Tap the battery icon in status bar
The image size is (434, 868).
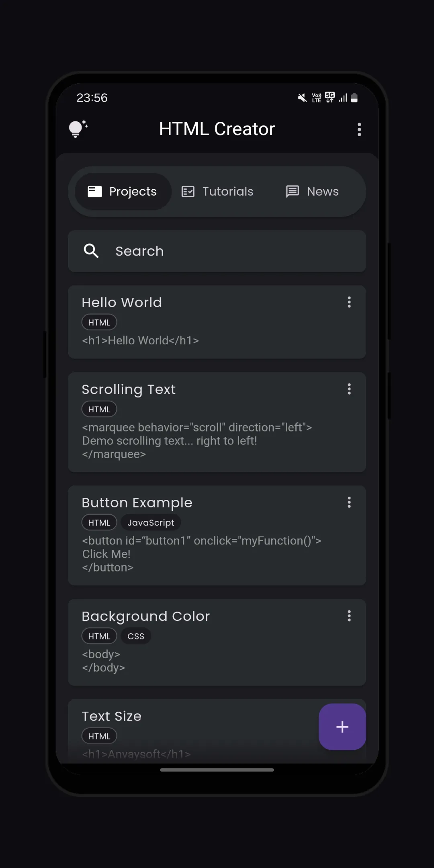[x=354, y=98]
